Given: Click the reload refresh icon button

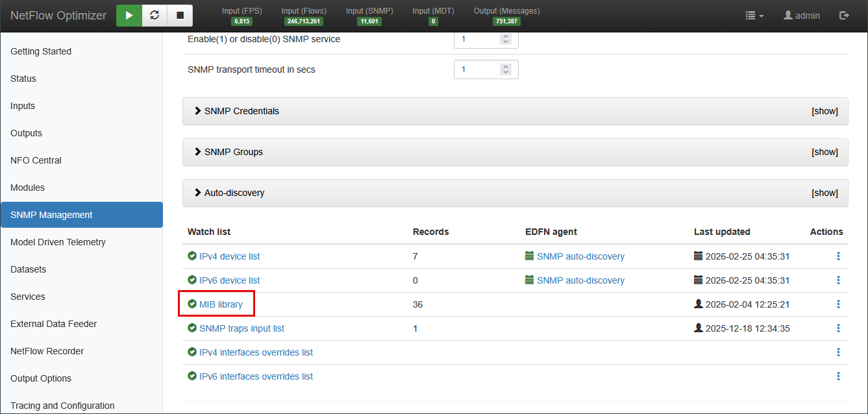Looking at the screenshot, I should [x=155, y=16].
